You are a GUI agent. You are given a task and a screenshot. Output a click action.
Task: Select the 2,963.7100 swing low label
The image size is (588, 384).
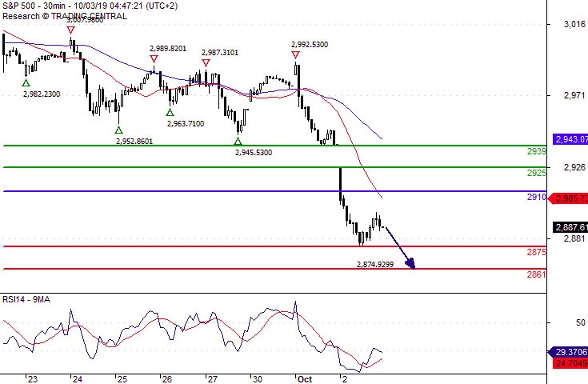186,124
